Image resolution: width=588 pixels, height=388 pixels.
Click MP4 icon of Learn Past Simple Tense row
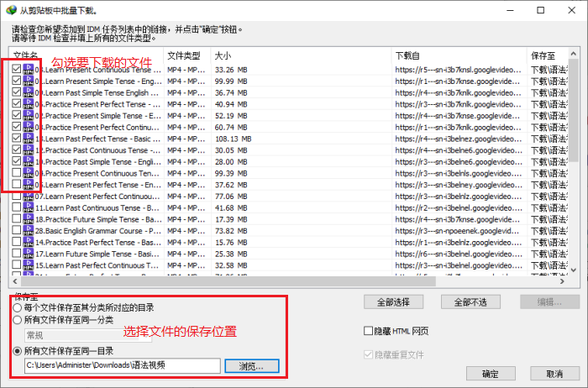[x=28, y=92]
